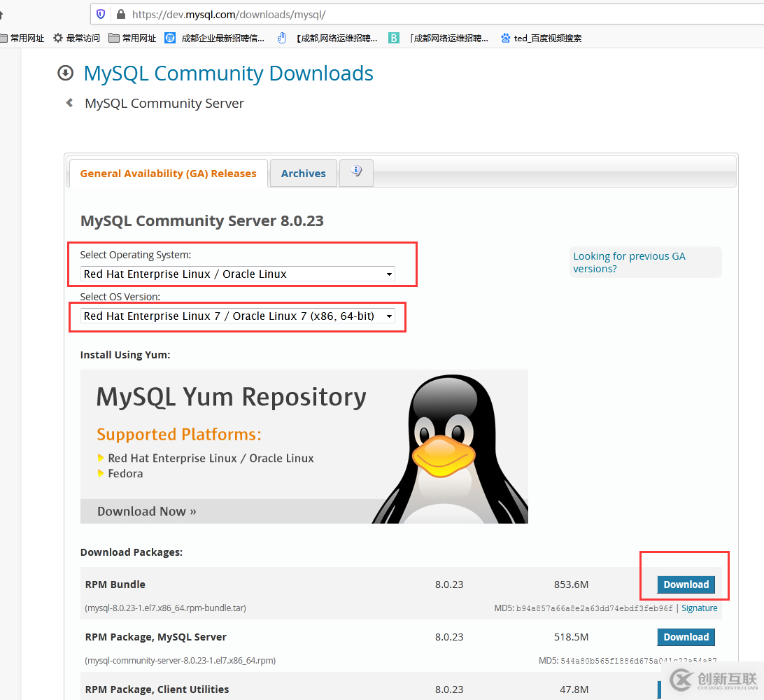Viewport: 764px width, 700px height.
Task: Open the RPM Bundle Signature link
Action: point(699,608)
